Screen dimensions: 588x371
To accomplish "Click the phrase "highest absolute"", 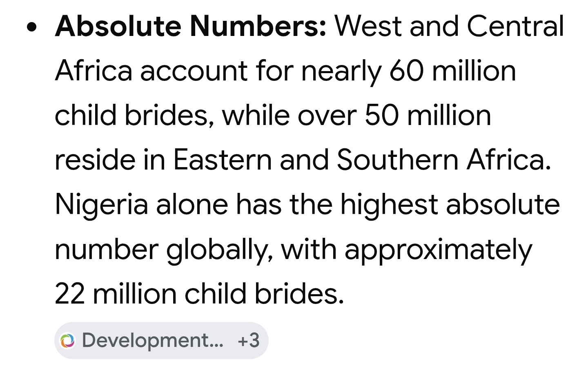I will 450,205.
